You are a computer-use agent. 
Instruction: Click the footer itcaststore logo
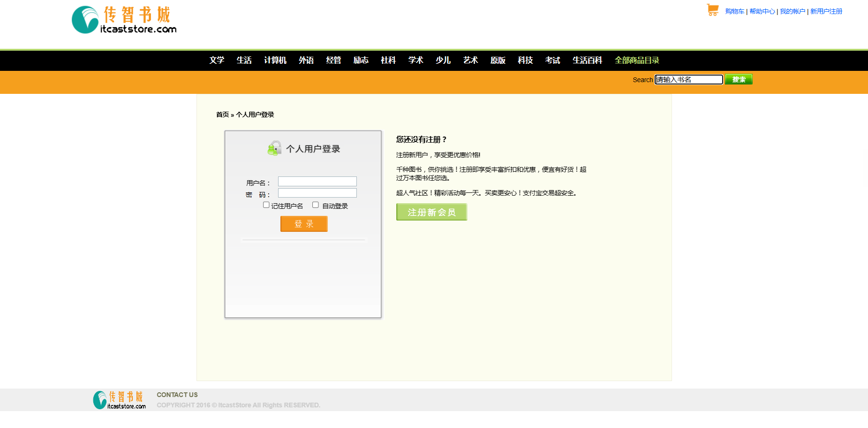pos(120,400)
